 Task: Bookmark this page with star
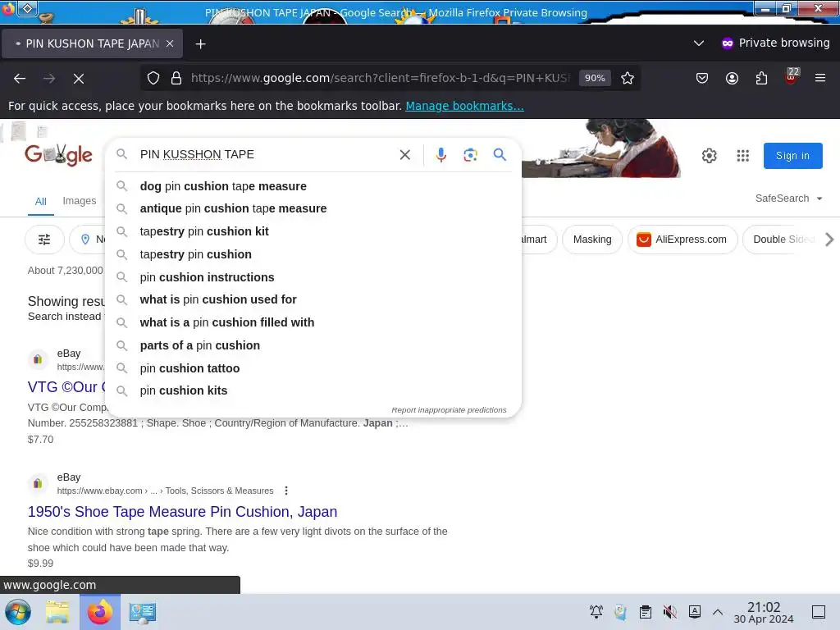(628, 78)
